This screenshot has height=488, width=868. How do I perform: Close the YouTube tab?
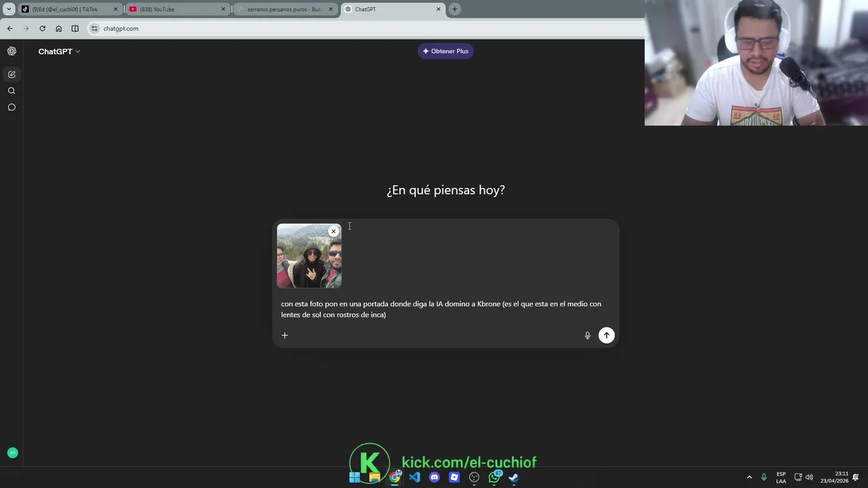(x=223, y=9)
